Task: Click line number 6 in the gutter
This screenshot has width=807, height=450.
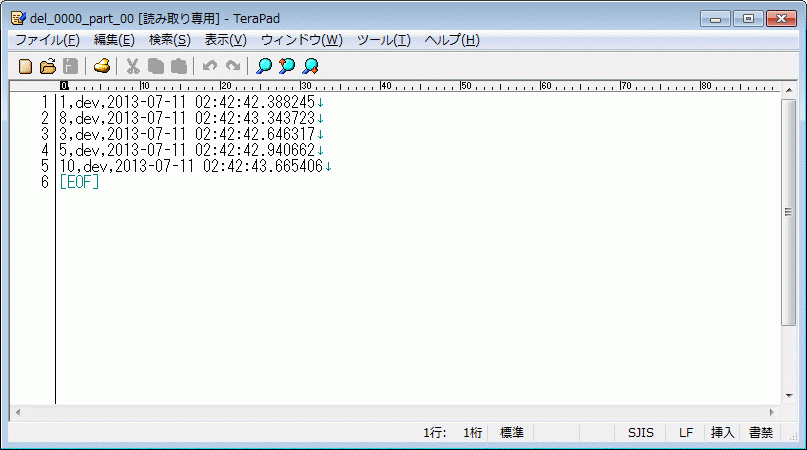Action: 45,182
